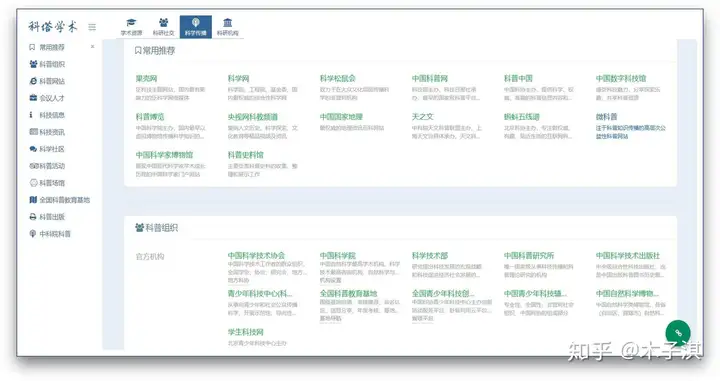Open the 中国科普网 link
The image size is (720, 381).
click(x=430, y=79)
